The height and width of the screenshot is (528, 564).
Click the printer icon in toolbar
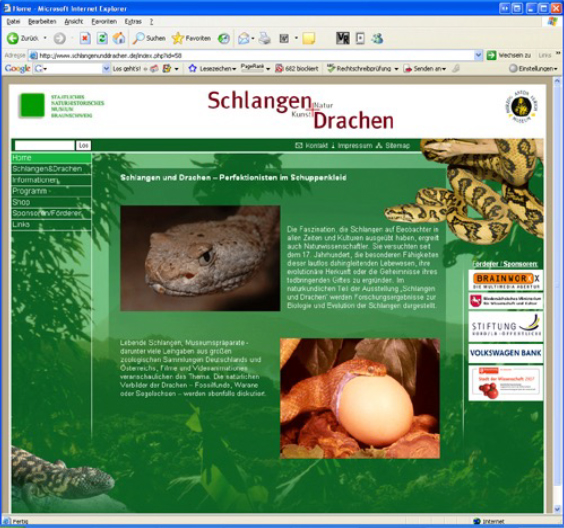(265, 38)
